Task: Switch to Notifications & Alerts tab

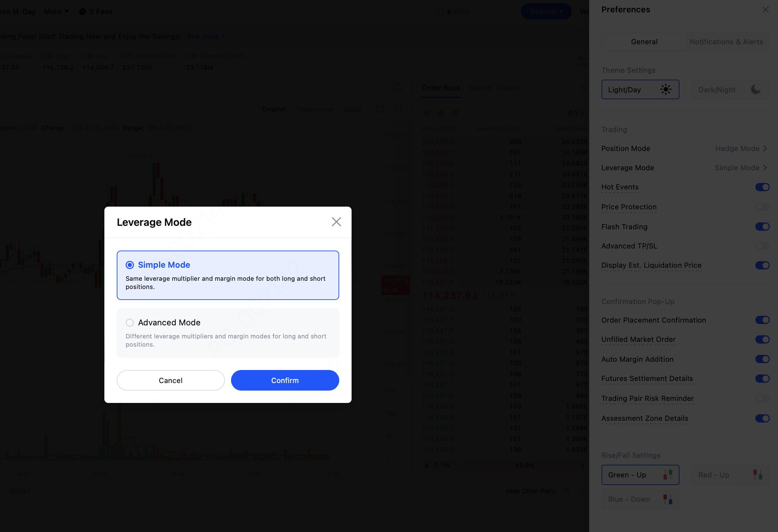Action: (726, 42)
